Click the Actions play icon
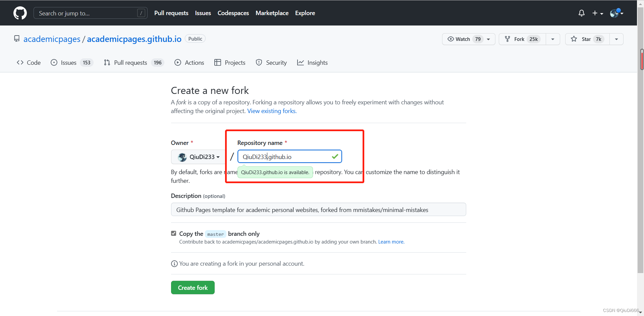This screenshot has width=644, height=316. click(178, 63)
